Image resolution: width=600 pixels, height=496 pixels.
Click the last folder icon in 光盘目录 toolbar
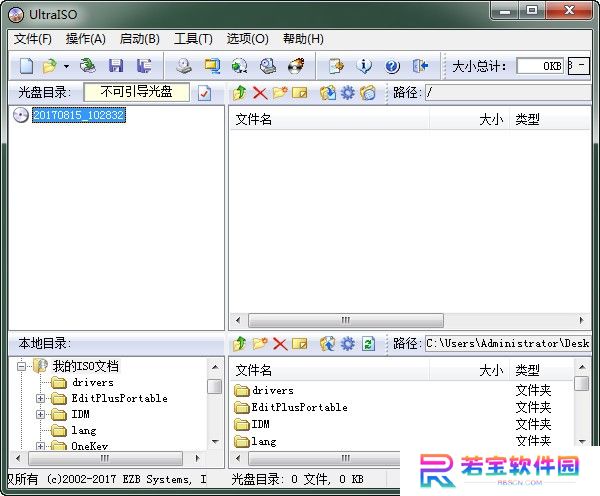coord(368,93)
